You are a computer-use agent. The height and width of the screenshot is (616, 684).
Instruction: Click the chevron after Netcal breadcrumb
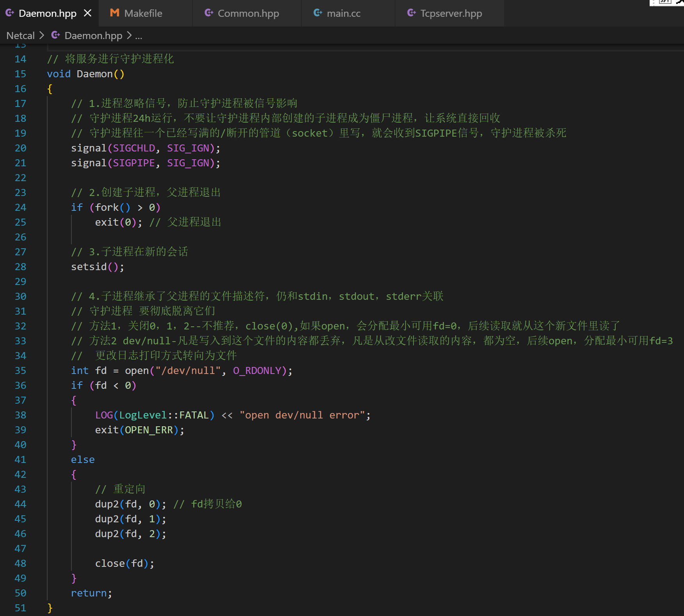tap(42, 36)
